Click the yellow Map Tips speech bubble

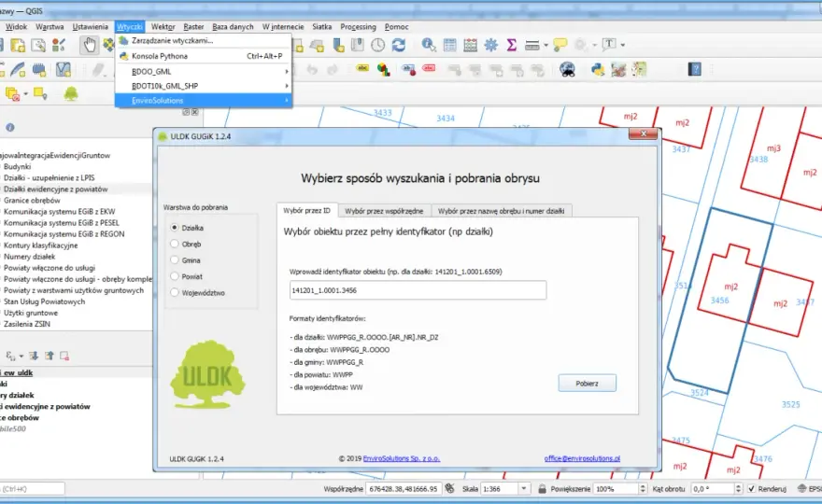560,45
